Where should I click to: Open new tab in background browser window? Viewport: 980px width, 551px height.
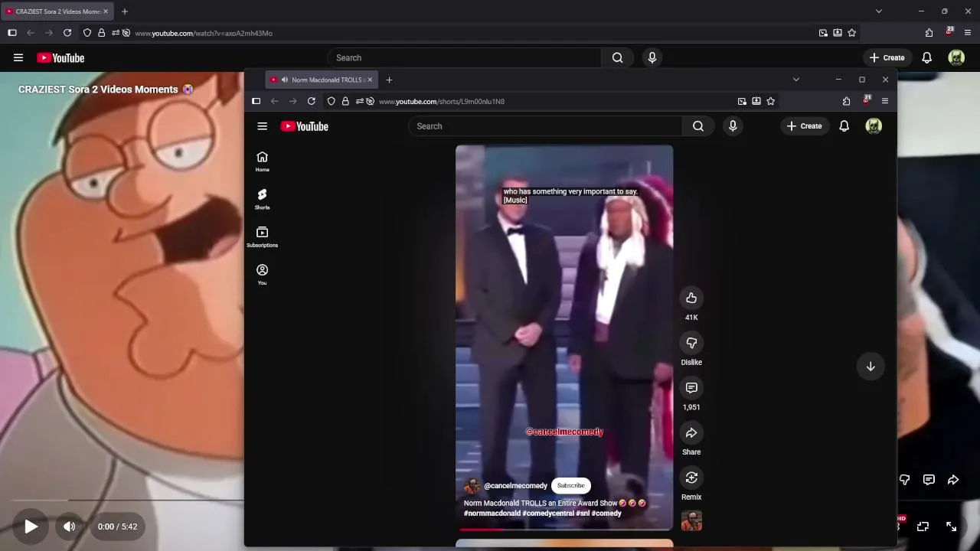pos(125,11)
